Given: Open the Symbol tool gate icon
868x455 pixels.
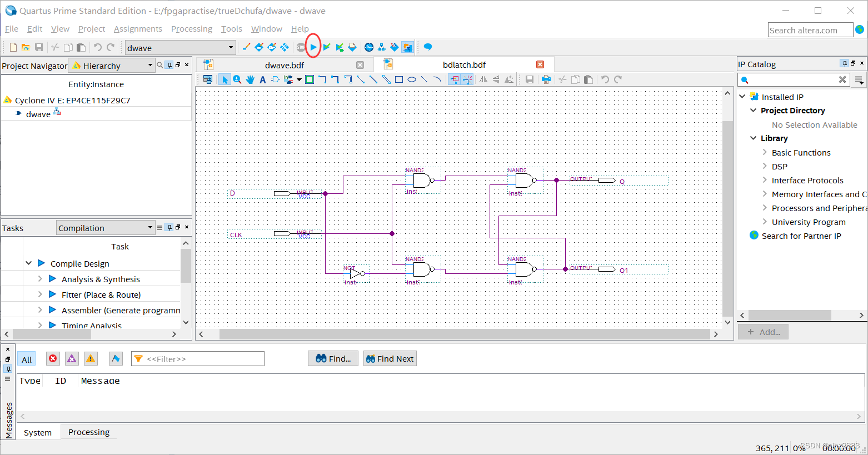Looking at the screenshot, I should pyautogui.click(x=276, y=79).
